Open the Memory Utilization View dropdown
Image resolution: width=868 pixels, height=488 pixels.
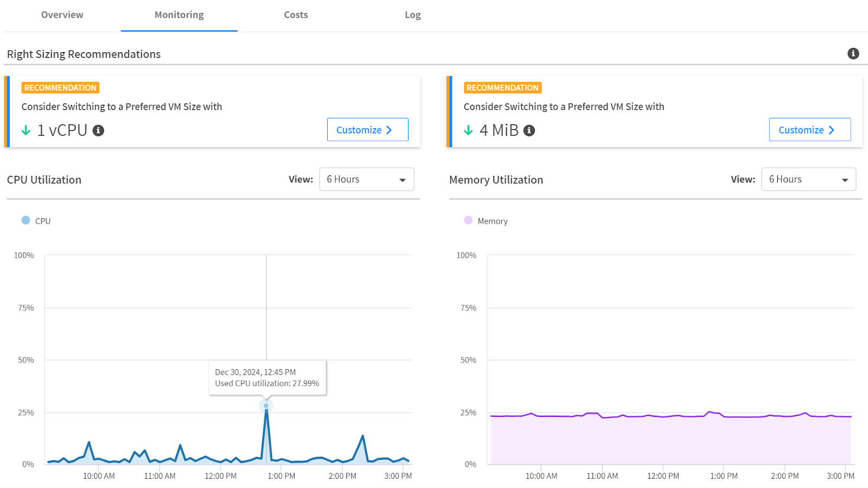click(808, 179)
